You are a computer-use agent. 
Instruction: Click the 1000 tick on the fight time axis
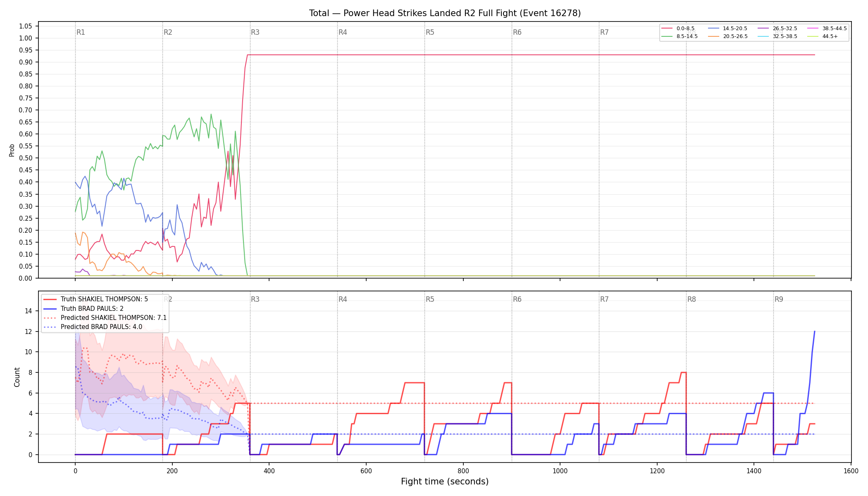(x=560, y=471)
